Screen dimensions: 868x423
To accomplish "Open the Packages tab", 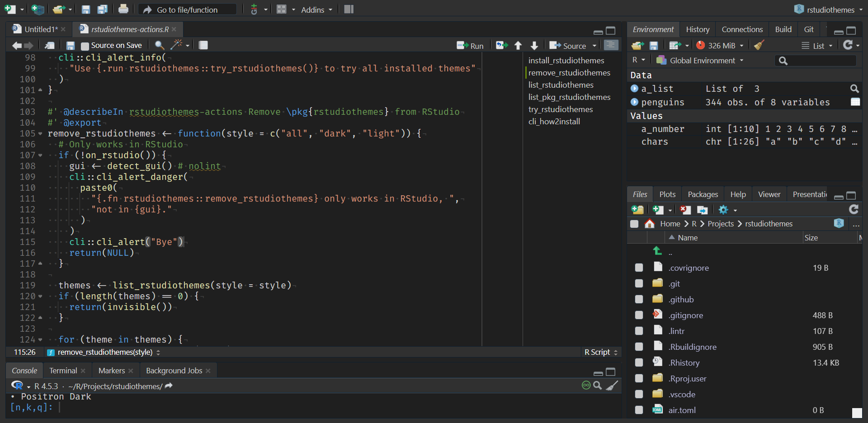I will point(703,194).
